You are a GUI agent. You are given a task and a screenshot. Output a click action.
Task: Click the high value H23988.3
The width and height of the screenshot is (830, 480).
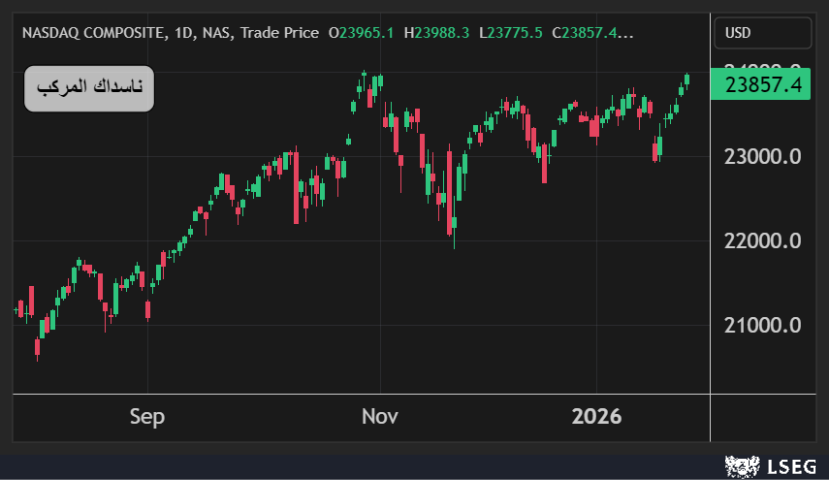click(437, 33)
